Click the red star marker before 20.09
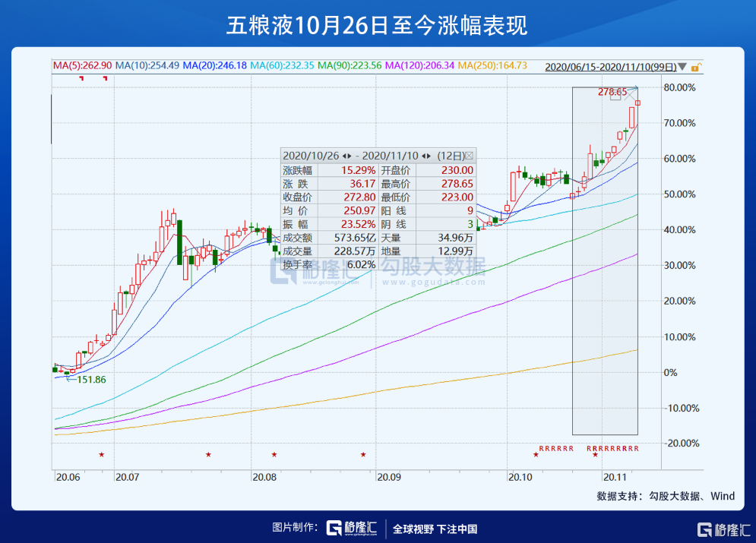Viewport: 756px width, 543px height. click(x=363, y=455)
